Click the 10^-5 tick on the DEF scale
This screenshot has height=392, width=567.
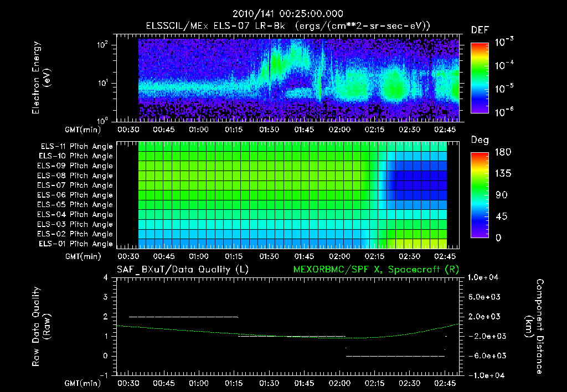point(504,88)
